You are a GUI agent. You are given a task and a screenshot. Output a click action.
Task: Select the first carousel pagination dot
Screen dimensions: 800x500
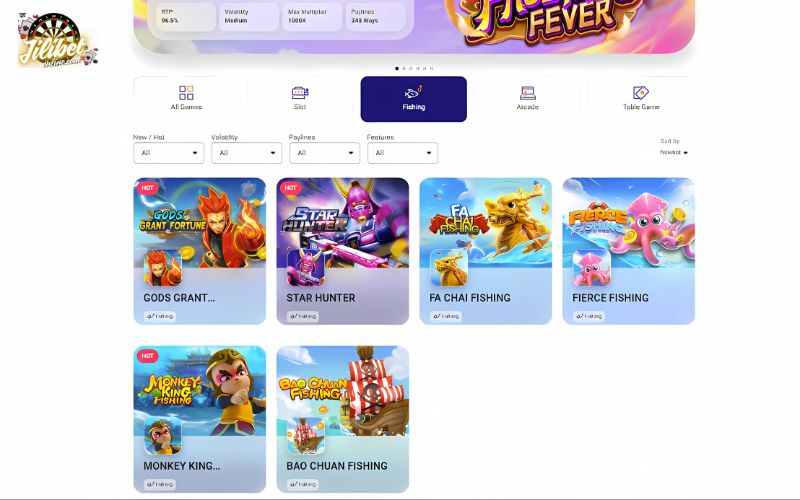397,68
